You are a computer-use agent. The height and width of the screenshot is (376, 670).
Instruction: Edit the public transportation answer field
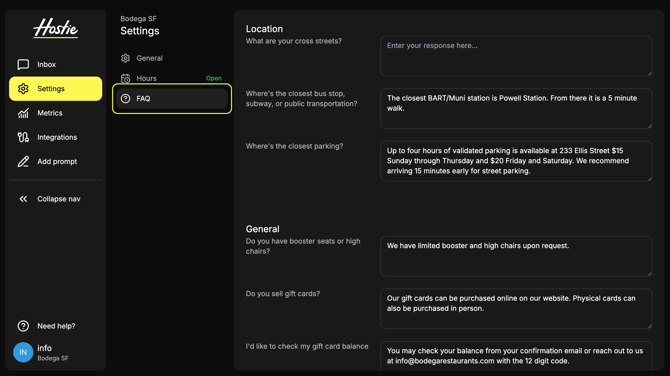516,109
